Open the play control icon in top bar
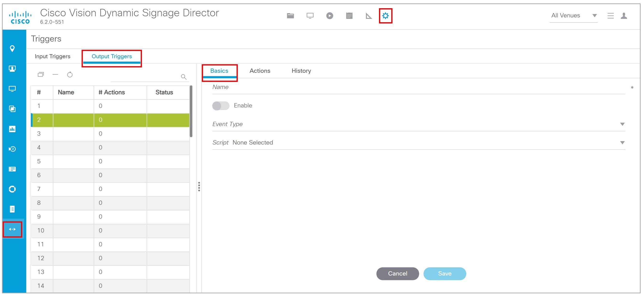Viewport: 644px width, 296px height. tap(329, 16)
